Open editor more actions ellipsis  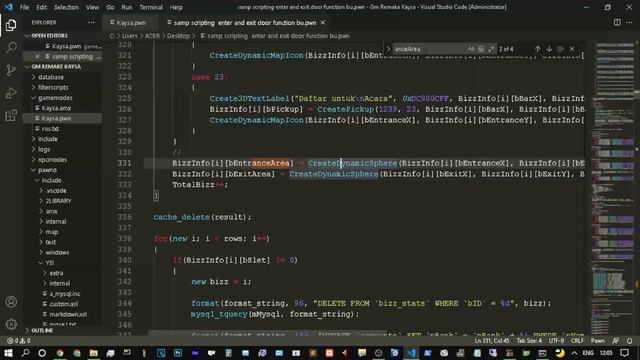pos(629,22)
